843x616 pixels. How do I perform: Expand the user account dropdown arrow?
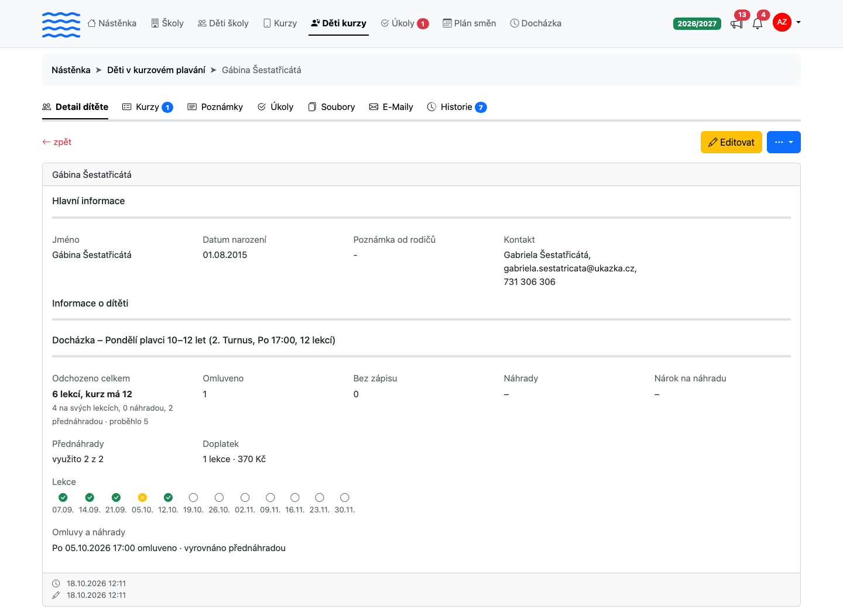pos(799,22)
